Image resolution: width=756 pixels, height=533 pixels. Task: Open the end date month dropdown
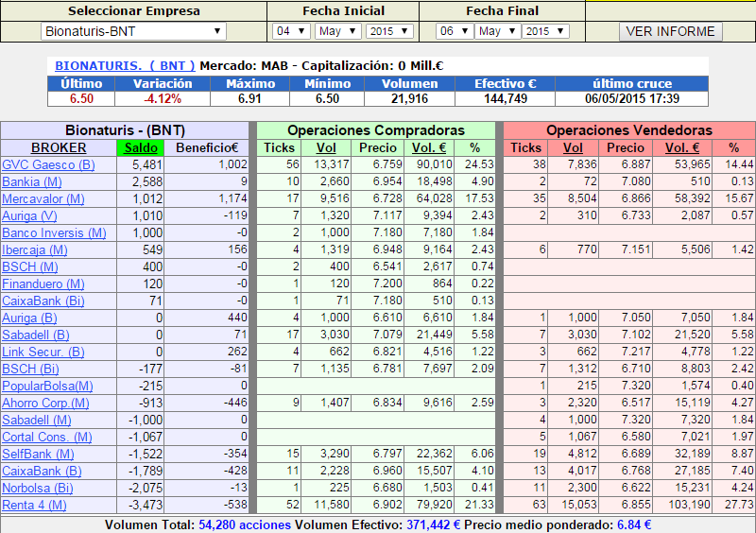497,31
